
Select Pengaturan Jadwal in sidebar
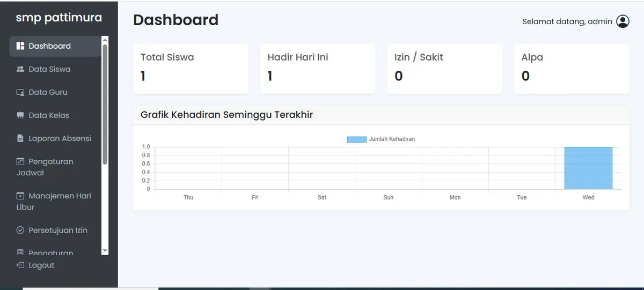point(55,167)
